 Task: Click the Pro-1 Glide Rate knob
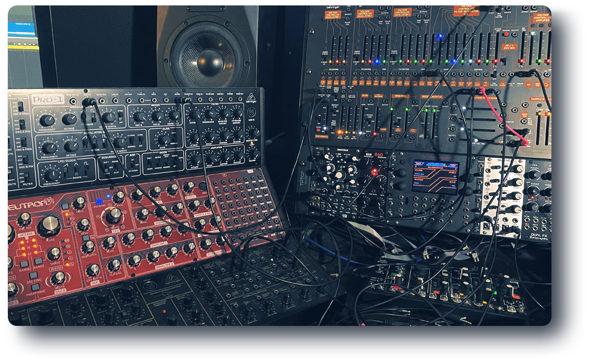point(164,140)
